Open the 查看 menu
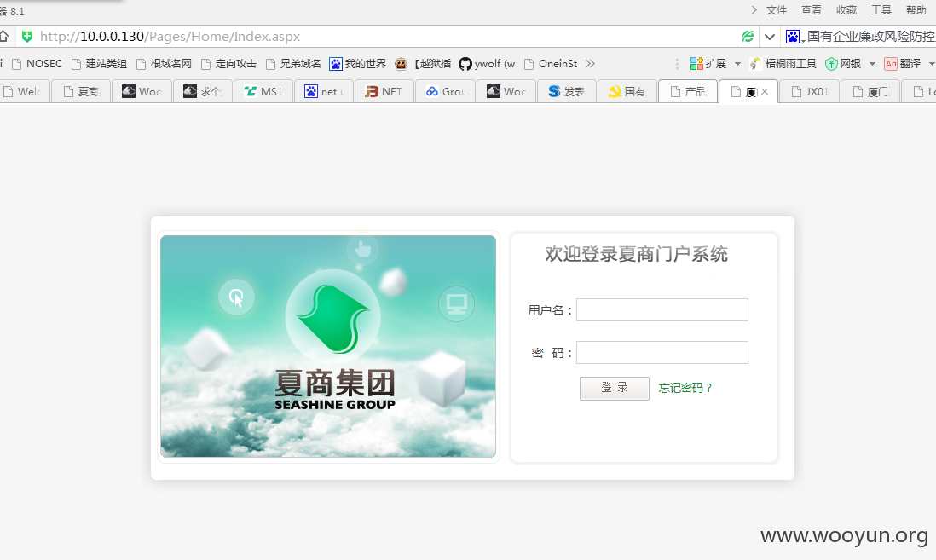The width and height of the screenshot is (936, 560). point(812,10)
